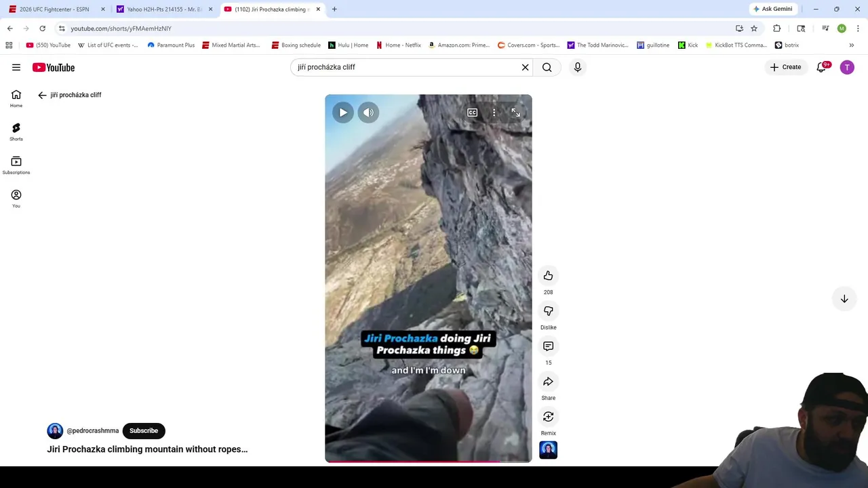
Task: Expand the hidden bookmarks chevron
Action: pyautogui.click(x=852, y=45)
